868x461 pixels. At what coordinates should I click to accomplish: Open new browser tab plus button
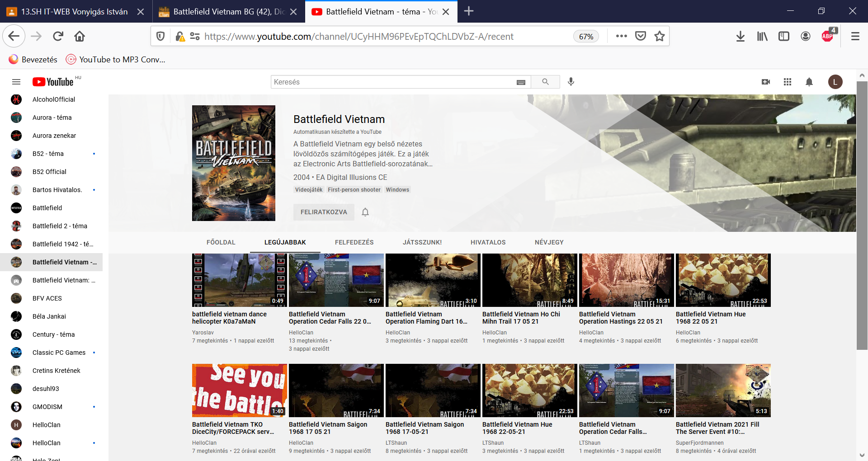469,11
